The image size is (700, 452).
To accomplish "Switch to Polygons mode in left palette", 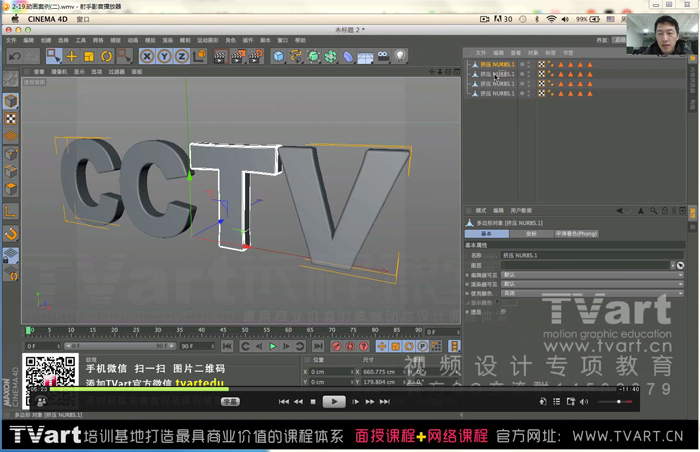I will [x=11, y=189].
